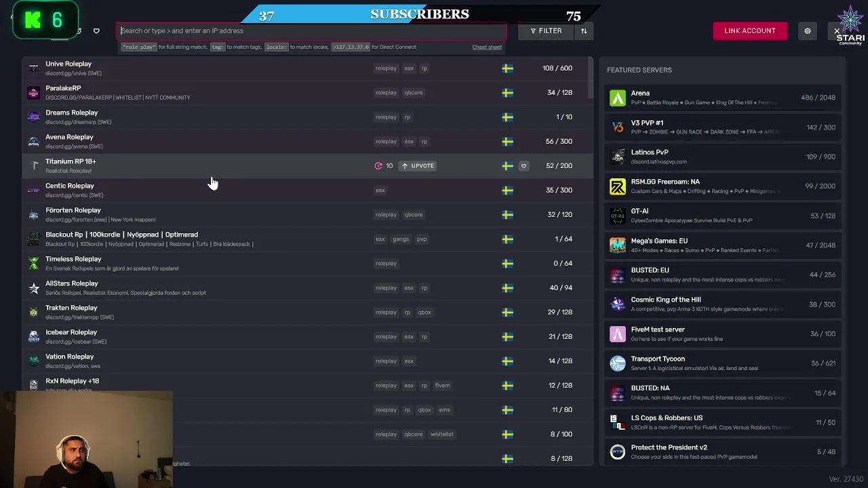The width and height of the screenshot is (868, 488).
Task: Select the pvp tag on Blackout Rp
Action: pyautogui.click(x=422, y=239)
